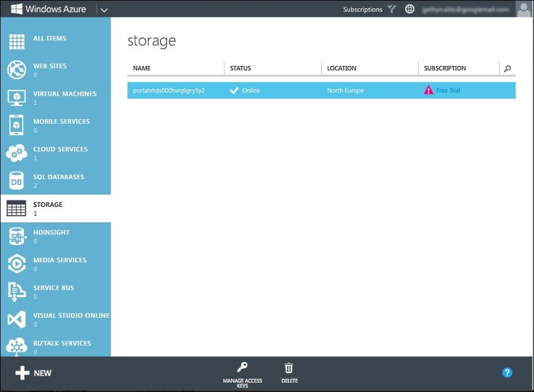Open SERVICE BUS section

click(x=53, y=288)
